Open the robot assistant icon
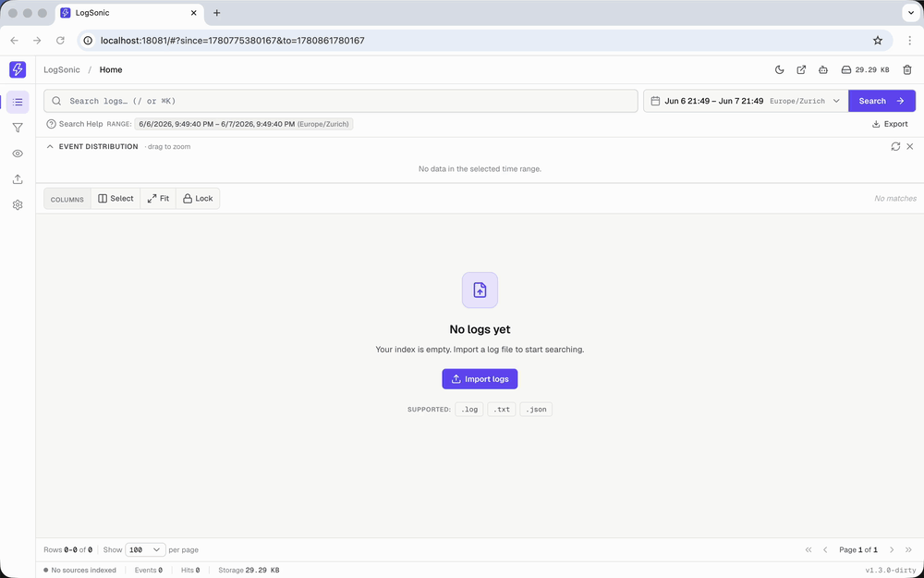Screen dimensions: 924x578 coord(823,69)
